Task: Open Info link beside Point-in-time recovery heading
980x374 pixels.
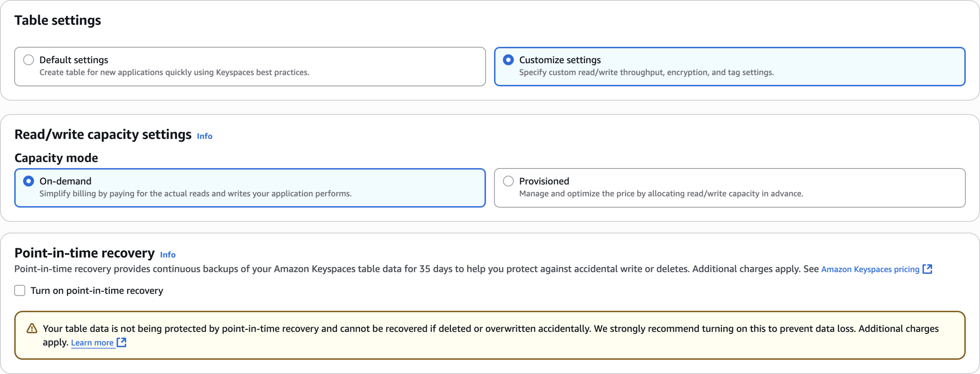Action: [168, 255]
